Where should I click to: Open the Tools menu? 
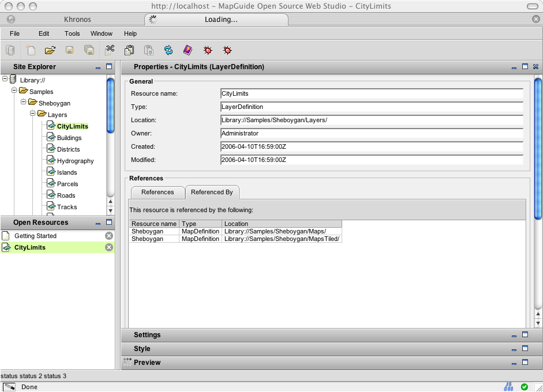click(x=72, y=33)
